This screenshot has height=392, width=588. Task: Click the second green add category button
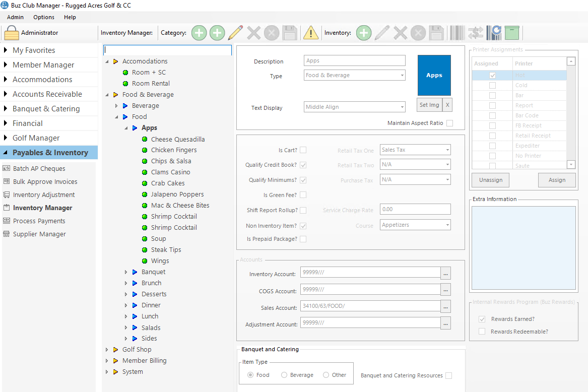pos(217,33)
